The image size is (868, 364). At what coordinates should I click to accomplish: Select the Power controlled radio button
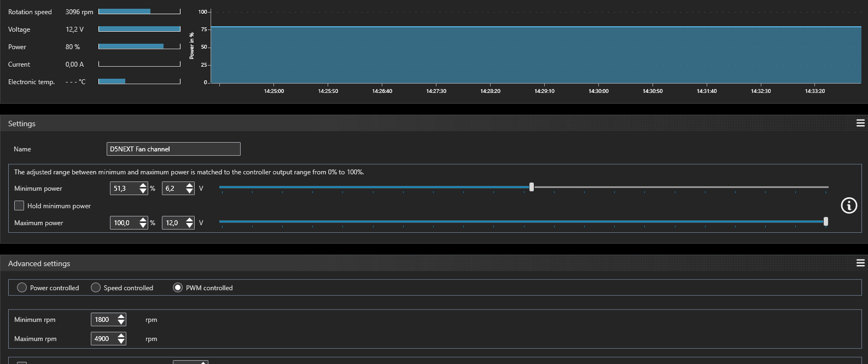[x=22, y=287]
